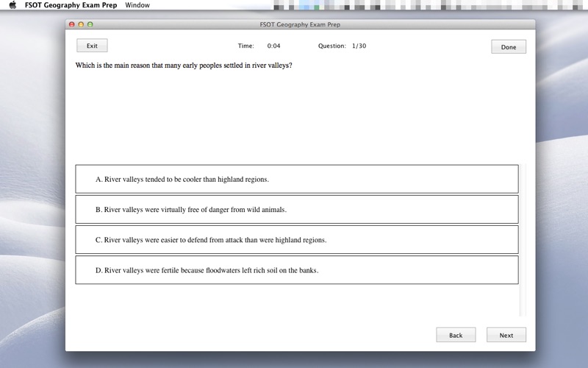
Task: Select answer A about cooler river valleys
Action: pyautogui.click(x=297, y=179)
